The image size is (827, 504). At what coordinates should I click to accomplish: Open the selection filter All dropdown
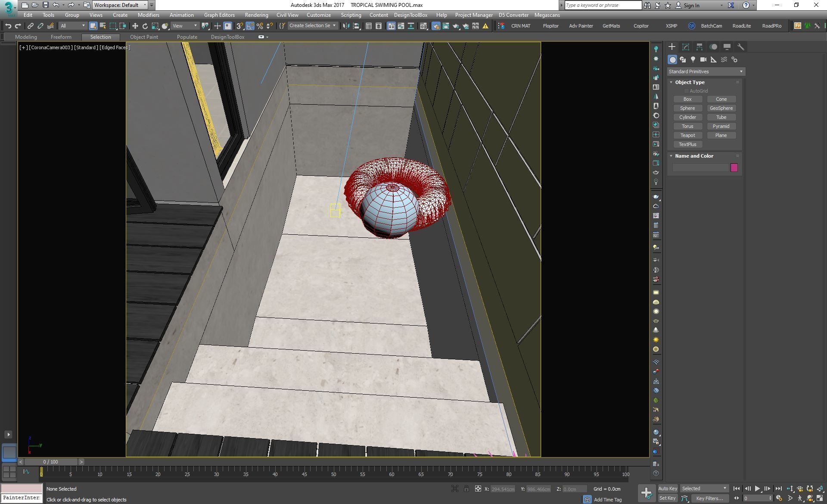coord(72,26)
